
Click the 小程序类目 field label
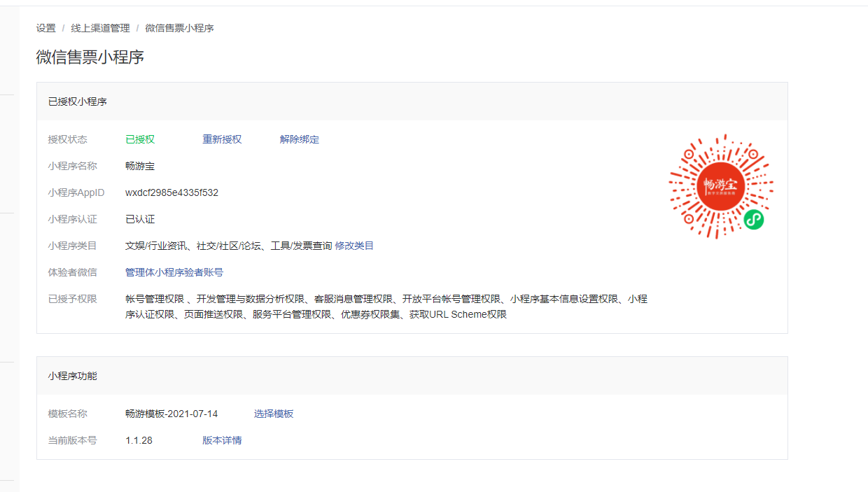(73, 246)
